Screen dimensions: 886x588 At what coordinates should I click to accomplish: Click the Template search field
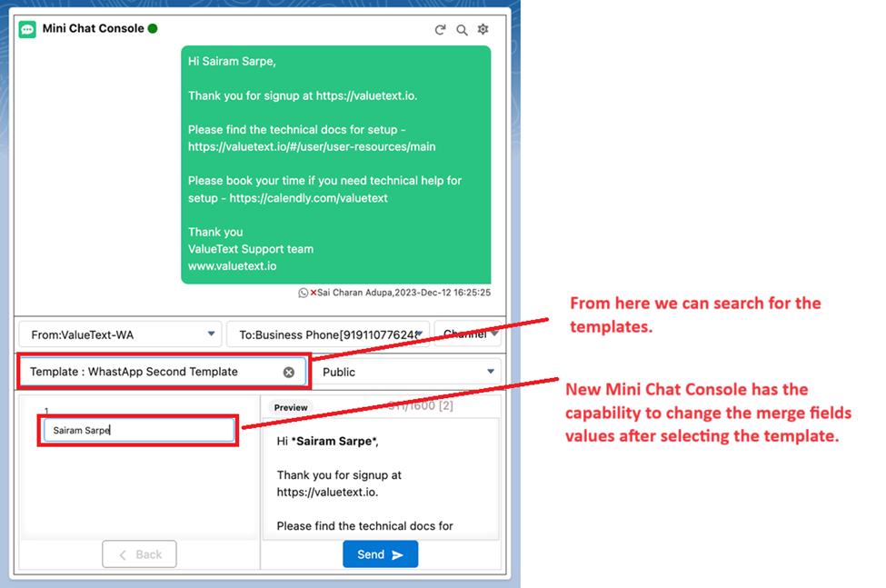point(150,372)
